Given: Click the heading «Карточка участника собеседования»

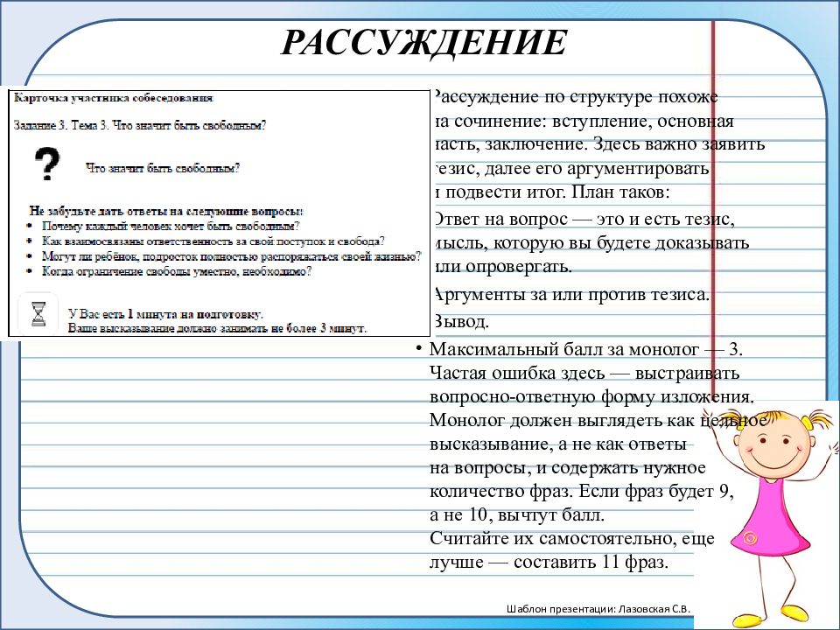Looking at the screenshot, I should click(x=114, y=98).
